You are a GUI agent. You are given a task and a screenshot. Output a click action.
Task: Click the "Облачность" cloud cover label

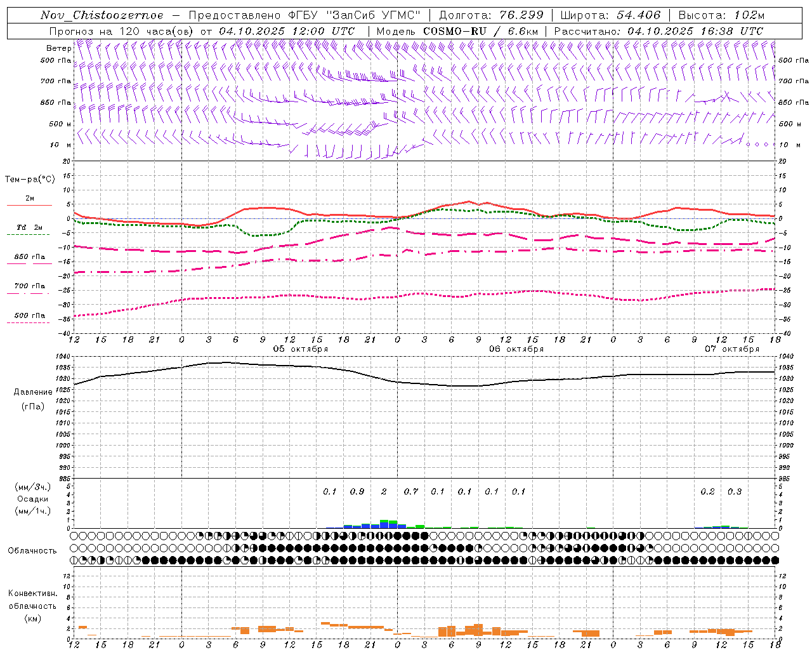(x=32, y=550)
